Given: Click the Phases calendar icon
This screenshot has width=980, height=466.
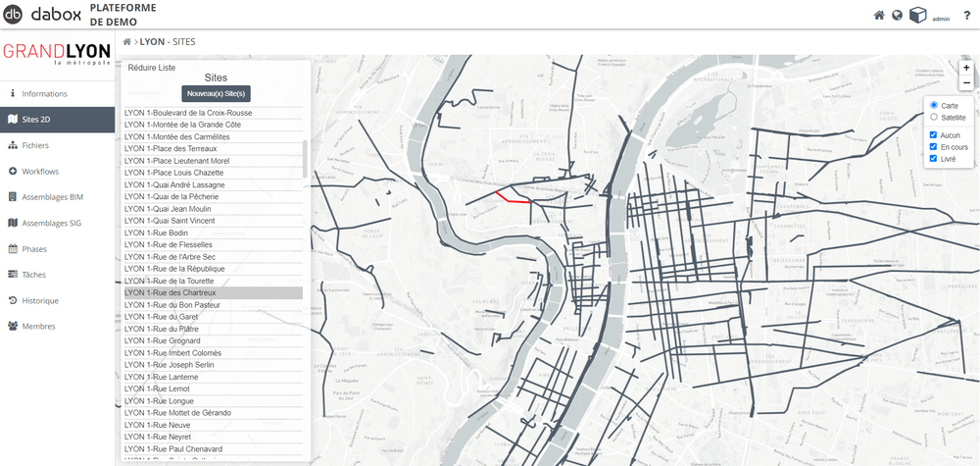Looking at the screenshot, I should pyautogui.click(x=13, y=249).
